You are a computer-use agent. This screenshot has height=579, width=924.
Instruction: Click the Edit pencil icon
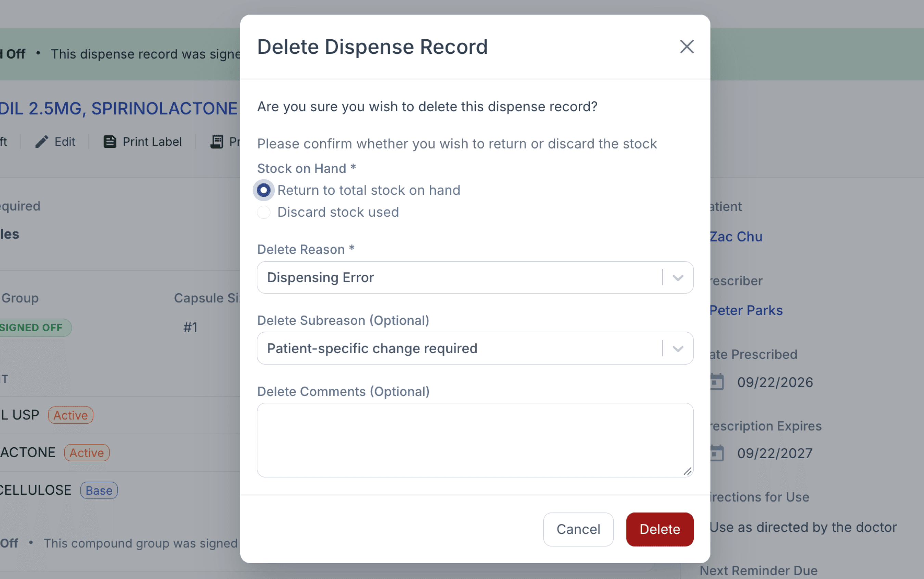(42, 142)
